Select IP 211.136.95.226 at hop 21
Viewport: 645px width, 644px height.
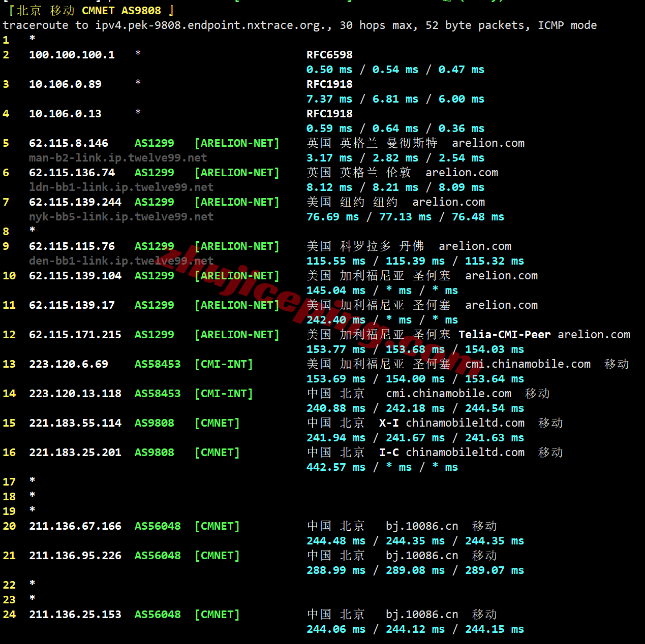[75, 556]
